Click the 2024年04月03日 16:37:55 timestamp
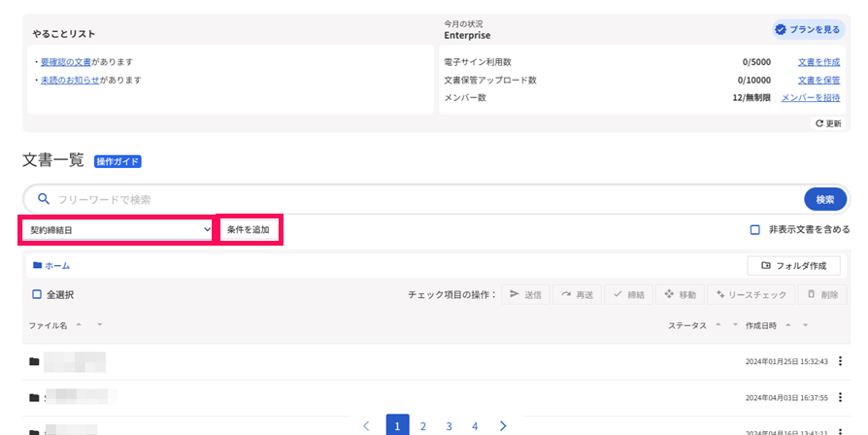Viewport: 868px width, 435px height. coord(786,397)
